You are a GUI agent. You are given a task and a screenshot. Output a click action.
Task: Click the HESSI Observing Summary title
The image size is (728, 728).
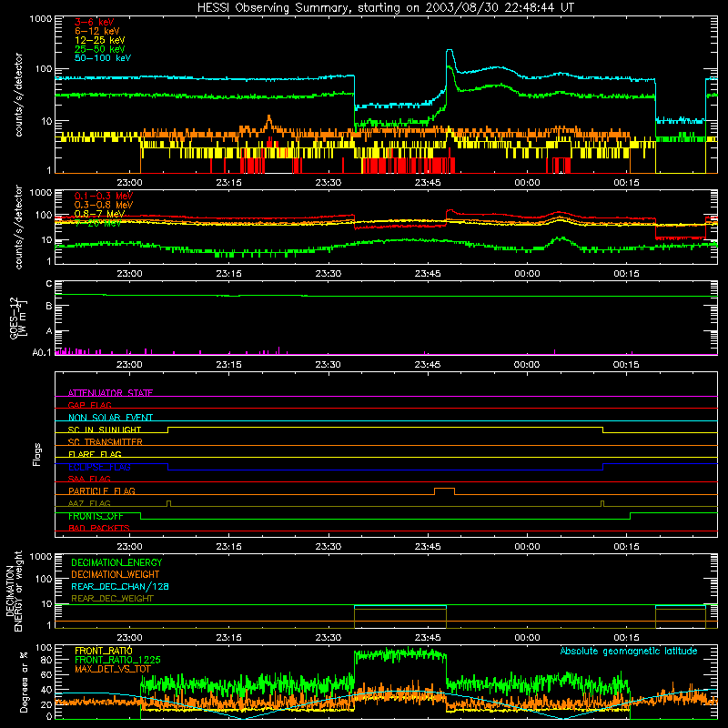point(386,8)
